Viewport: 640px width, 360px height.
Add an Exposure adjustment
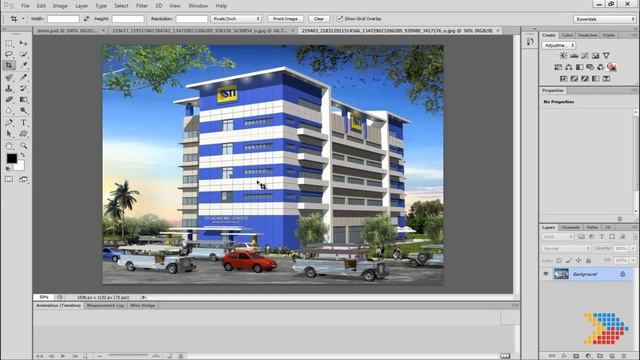pyautogui.click(x=596, y=56)
